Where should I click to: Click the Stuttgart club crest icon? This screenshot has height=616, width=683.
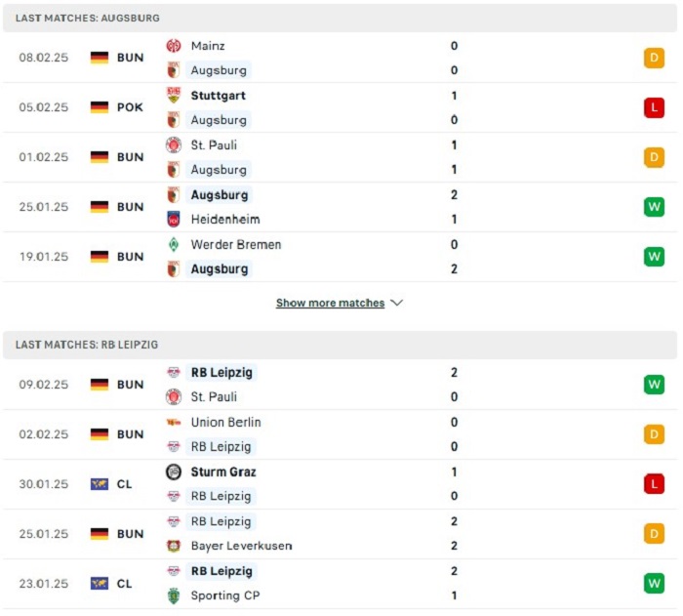coord(174,96)
